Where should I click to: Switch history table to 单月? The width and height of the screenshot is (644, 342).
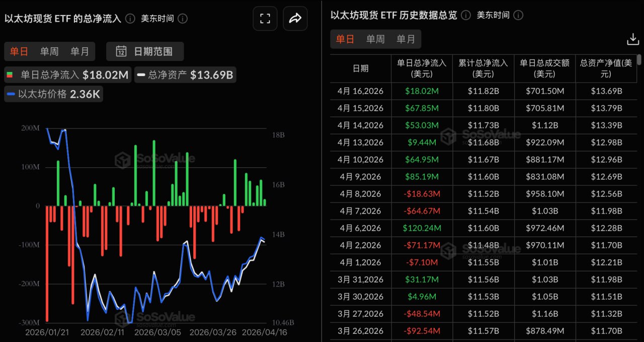406,39
